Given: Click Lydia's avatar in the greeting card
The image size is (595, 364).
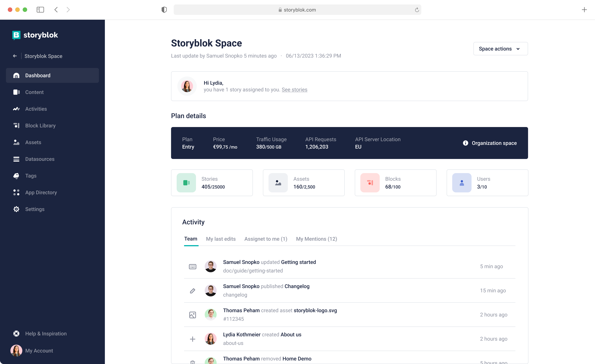Looking at the screenshot, I should click(187, 86).
